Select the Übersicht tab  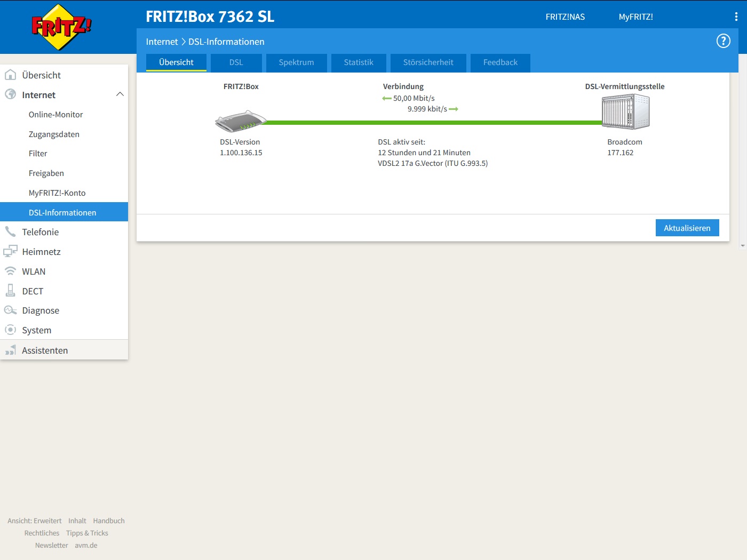point(176,62)
